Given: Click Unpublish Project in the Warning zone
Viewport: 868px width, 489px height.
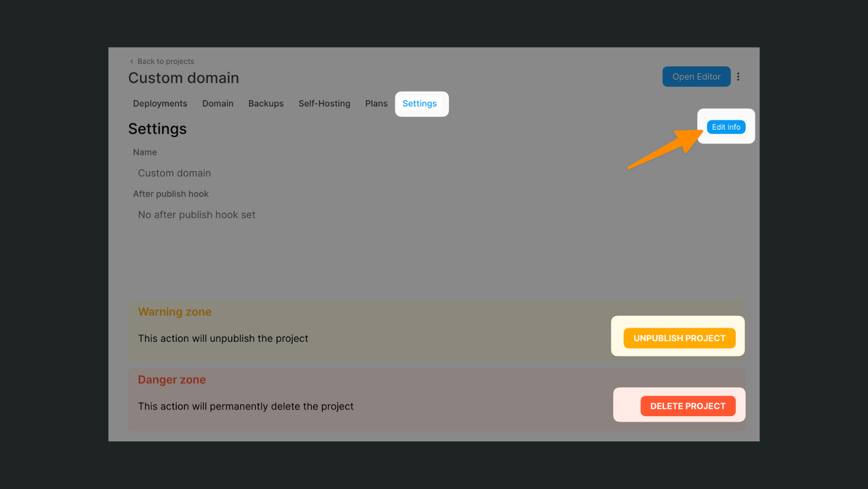Looking at the screenshot, I should pos(679,338).
